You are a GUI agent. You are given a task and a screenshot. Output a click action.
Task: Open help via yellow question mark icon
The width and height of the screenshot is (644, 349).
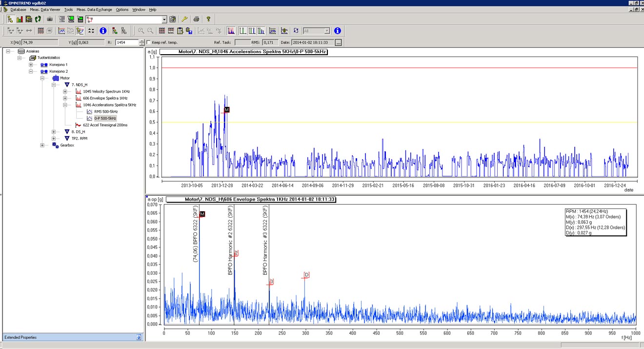[x=208, y=19]
